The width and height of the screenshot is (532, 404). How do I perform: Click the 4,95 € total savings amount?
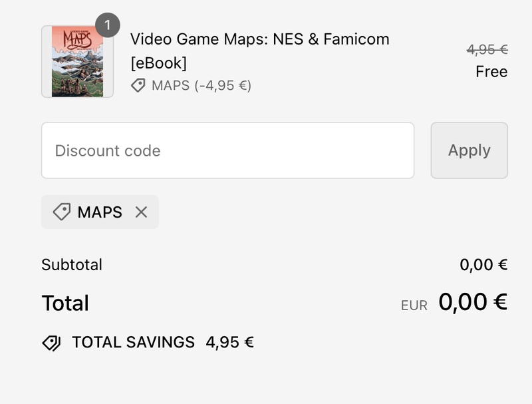coord(229,343)
